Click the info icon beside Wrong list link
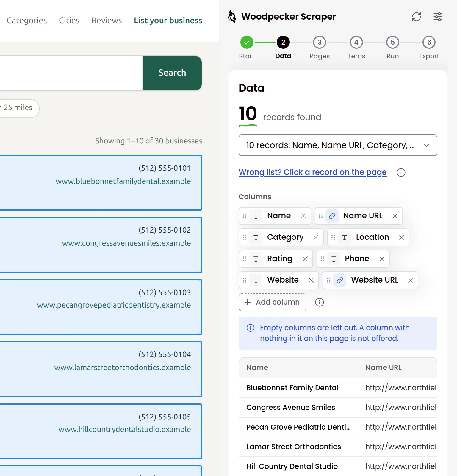Viewport: 457px width, 476px height. [401, 173]
